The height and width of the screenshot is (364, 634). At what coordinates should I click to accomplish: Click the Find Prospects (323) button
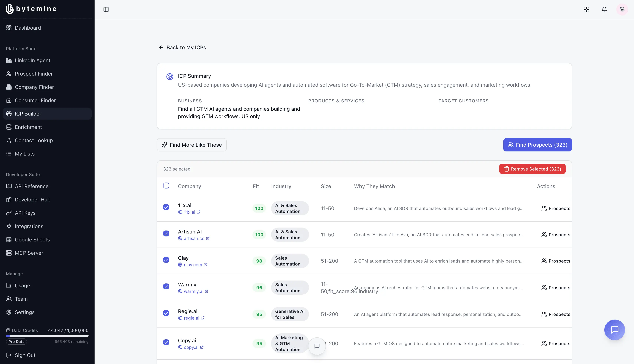(x=537, y=145)
